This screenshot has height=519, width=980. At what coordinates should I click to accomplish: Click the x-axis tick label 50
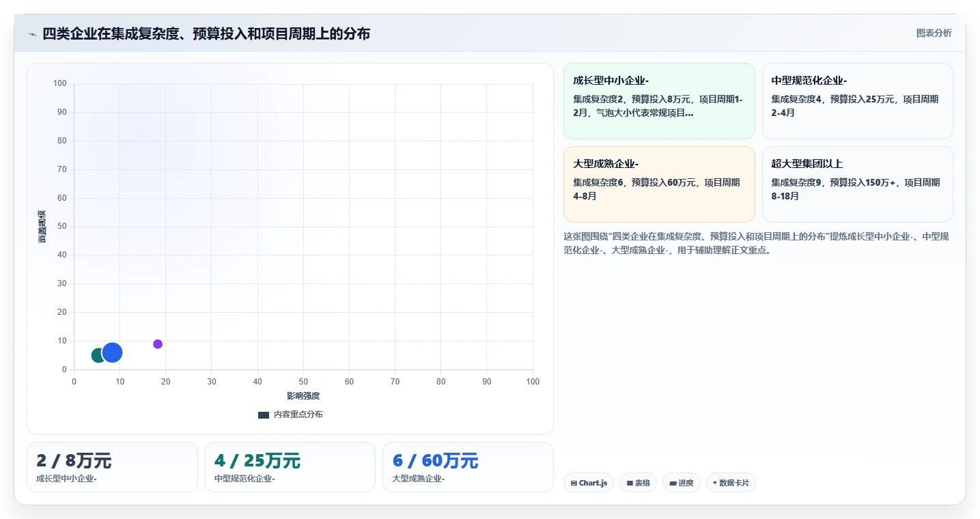[303, 382]
